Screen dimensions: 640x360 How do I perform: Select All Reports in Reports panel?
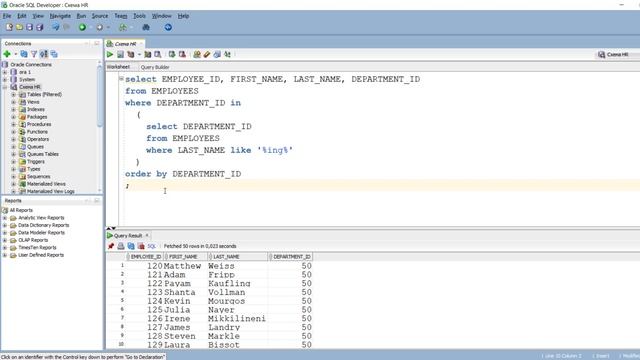(21, 210)
